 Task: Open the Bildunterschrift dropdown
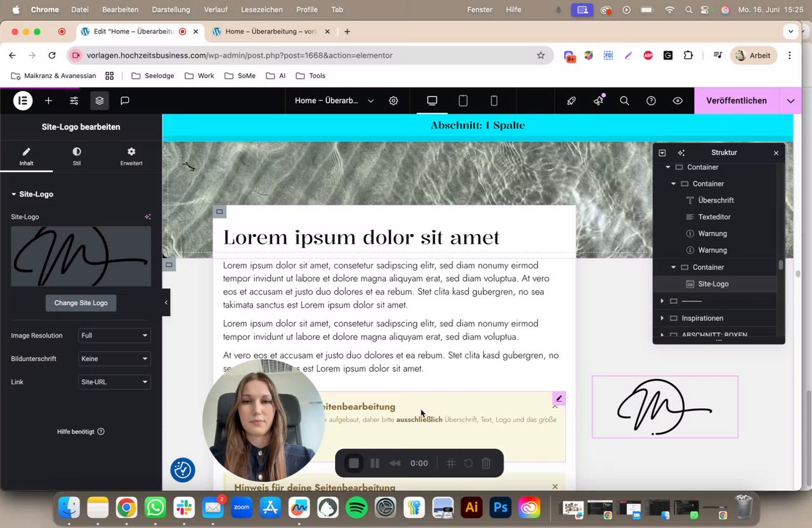tap(114, 359)
